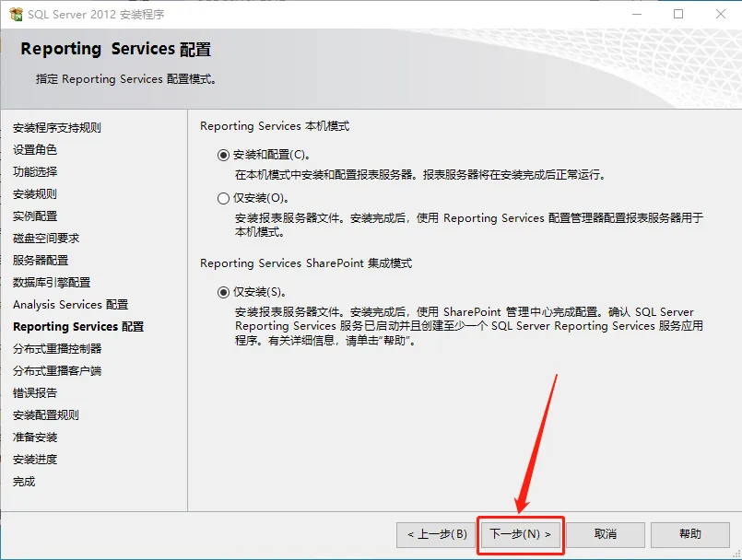
Task: Click 完成 step in sidebar
Action: click(x=24, y=482)
